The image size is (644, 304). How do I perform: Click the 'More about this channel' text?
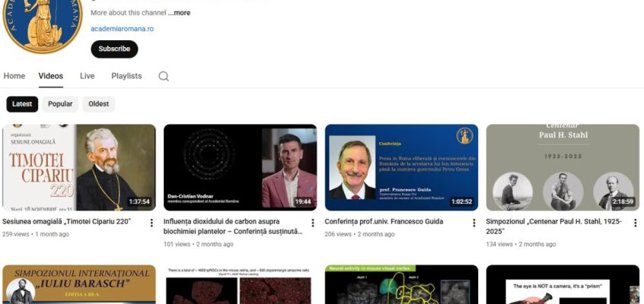tap(128, 13)
